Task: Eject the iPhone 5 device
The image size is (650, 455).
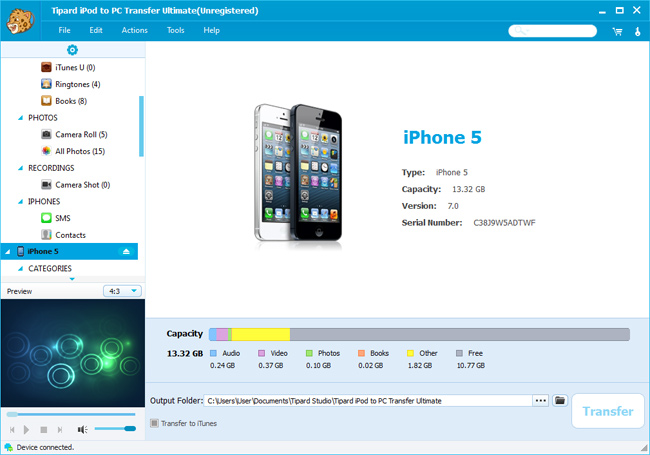Action: (x=126, y=252)
